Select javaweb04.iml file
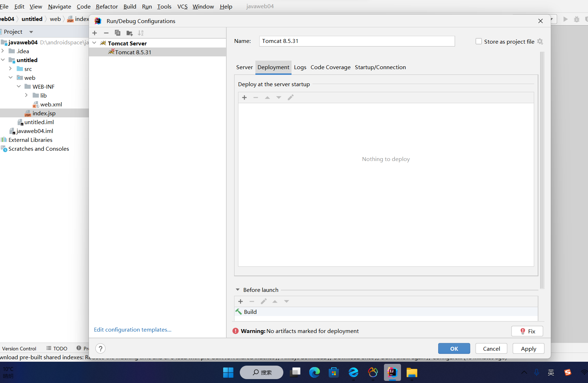Image resolution: width=588 pixels, height=383 pixels. [31, 131]
